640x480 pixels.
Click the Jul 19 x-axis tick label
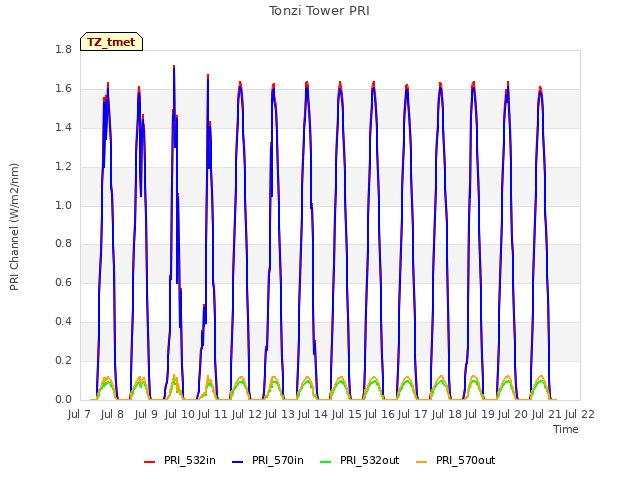pos(480,414)
